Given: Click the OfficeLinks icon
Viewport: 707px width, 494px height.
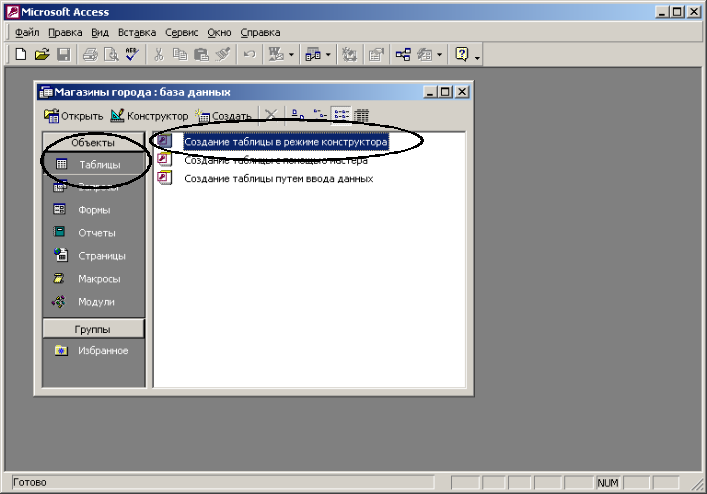Looking at the screenshot, I should [x=276, y=55].
